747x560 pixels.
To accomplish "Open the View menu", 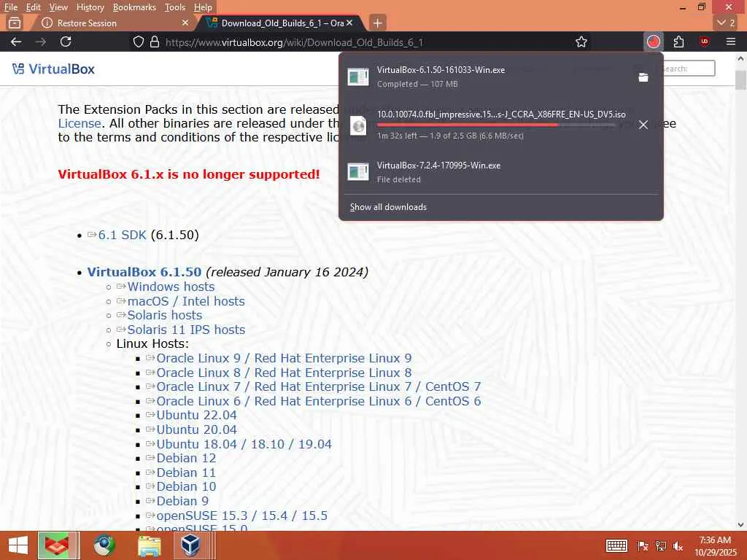I will coord(58,7).
